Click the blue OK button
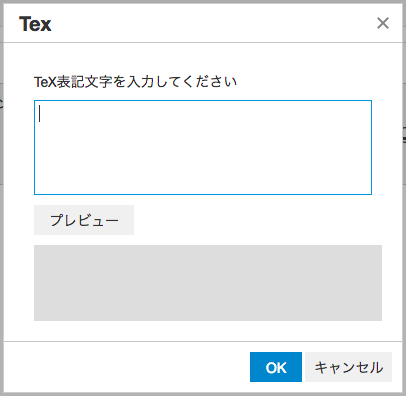This screenshot has width=406, height=396. pyautogui.click(x=276, y=367)
